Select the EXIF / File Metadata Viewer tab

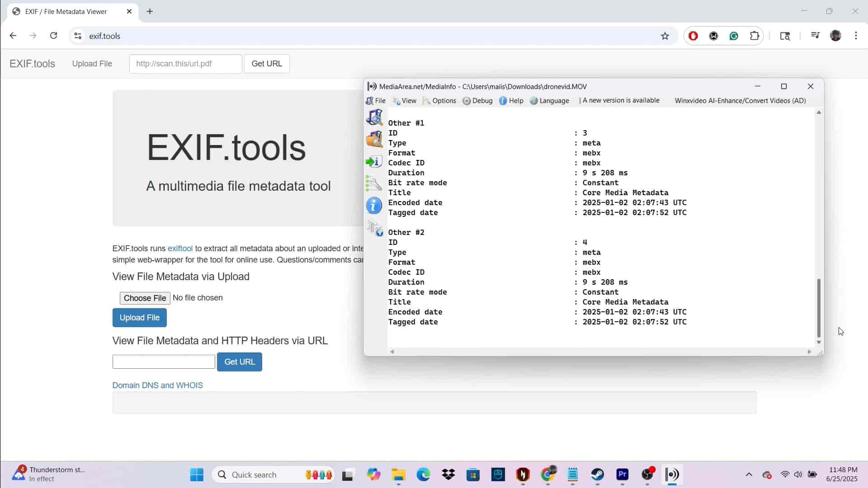point(72,11)
